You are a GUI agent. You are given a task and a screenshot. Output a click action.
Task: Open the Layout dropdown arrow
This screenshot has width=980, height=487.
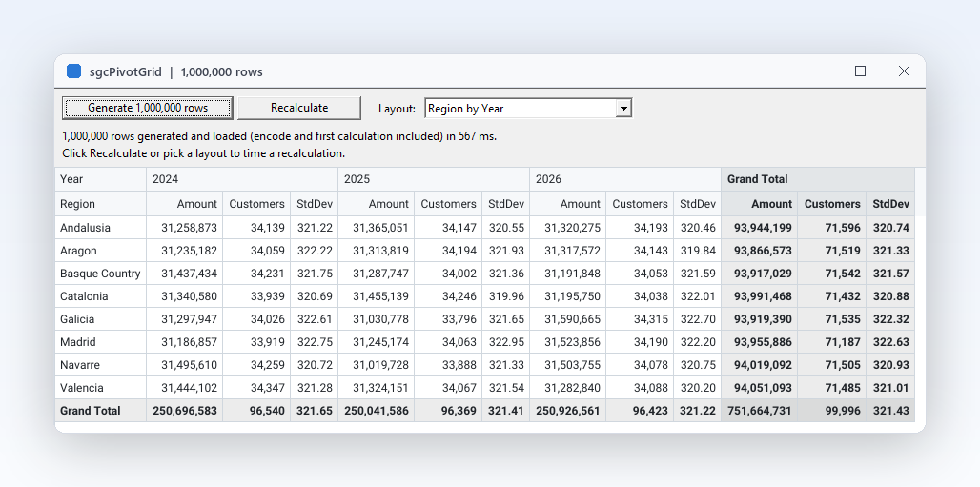click(623, 108)
